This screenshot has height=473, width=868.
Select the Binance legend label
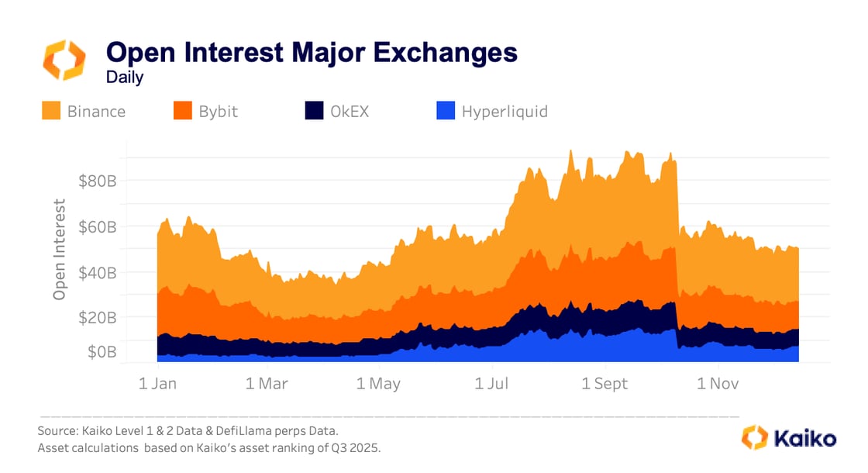[96, 112]
